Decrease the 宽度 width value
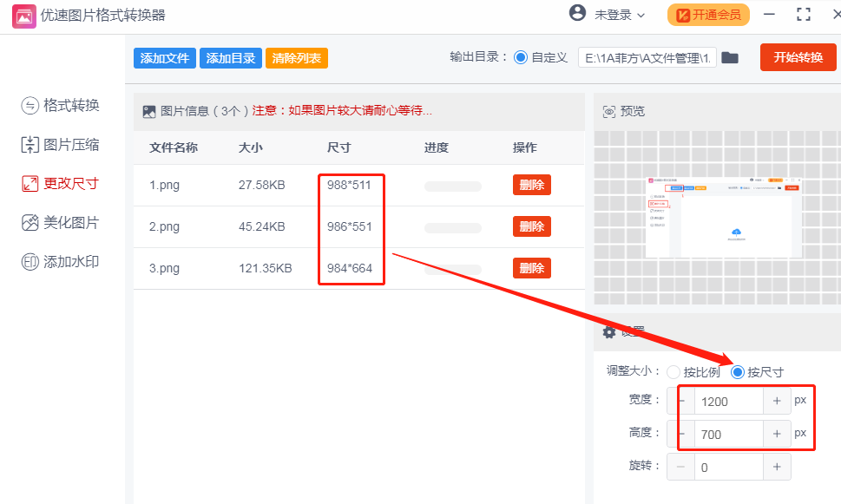 click(681, 401)
